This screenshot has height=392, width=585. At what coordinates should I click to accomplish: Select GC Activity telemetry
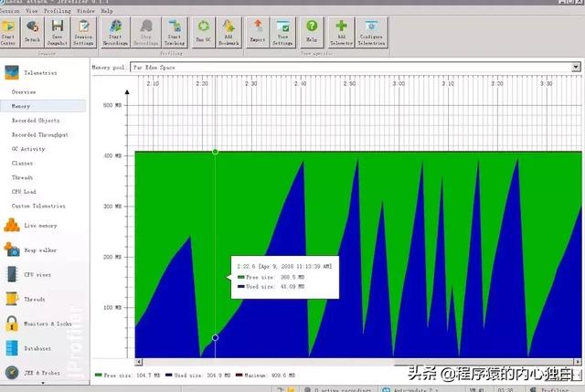(x=28, y=149)
